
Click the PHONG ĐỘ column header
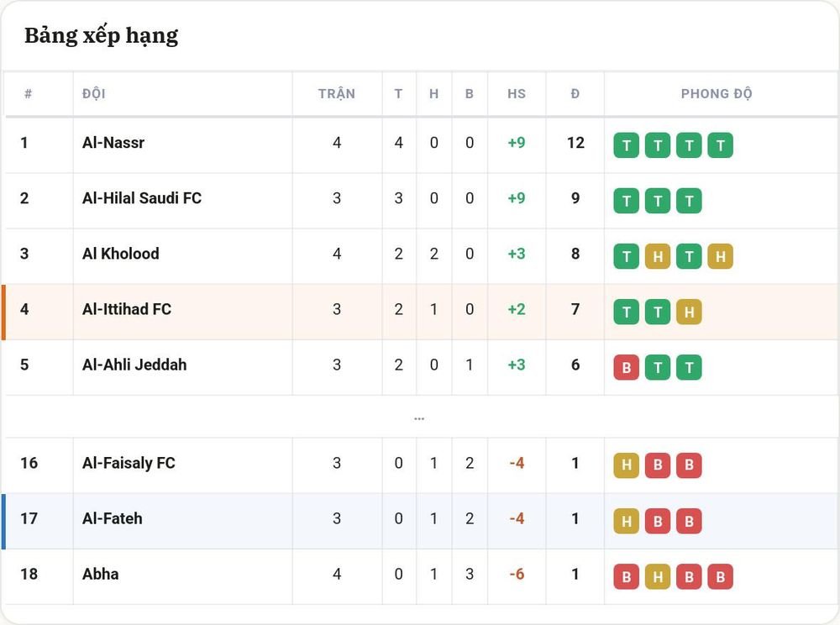pos(717,94)
